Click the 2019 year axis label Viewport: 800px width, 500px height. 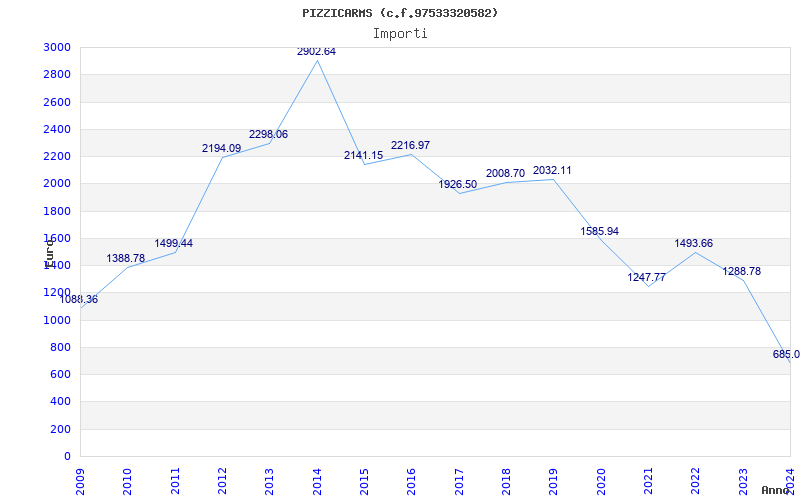(553, 481)
